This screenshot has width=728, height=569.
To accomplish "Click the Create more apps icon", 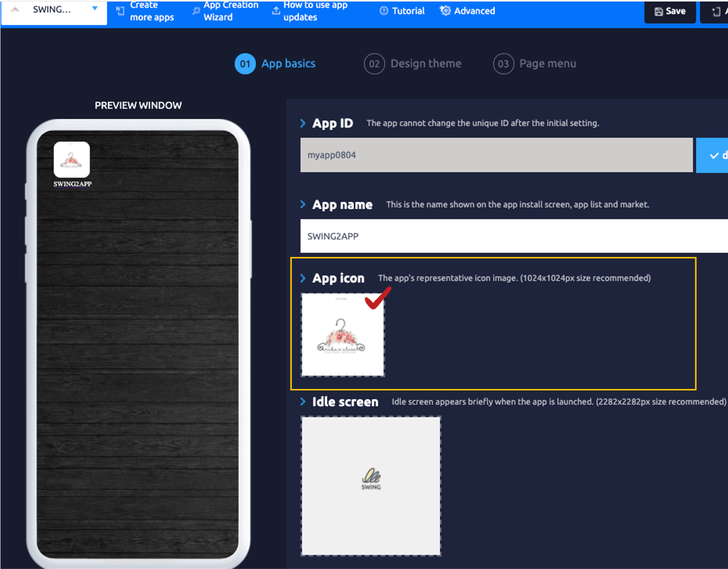I will [120, 11].
